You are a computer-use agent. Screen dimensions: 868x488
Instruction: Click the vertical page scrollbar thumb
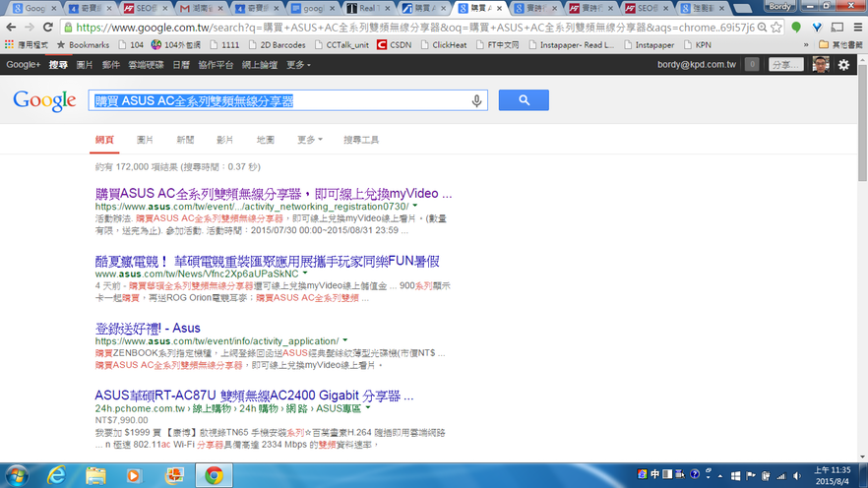862,123
